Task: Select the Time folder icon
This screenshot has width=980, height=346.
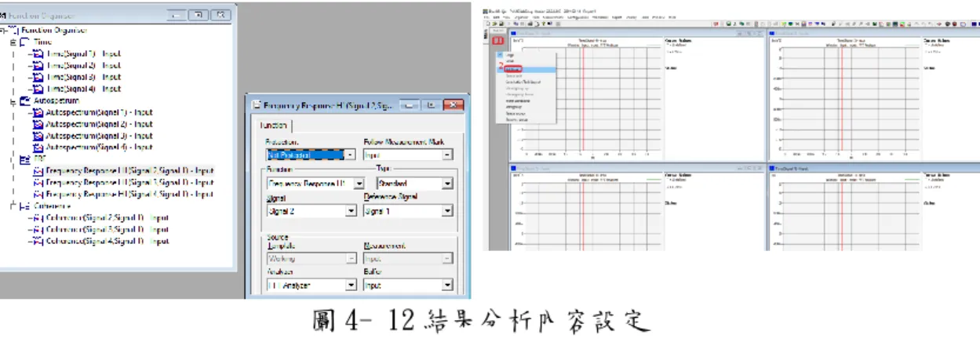Action: point(24,42)
